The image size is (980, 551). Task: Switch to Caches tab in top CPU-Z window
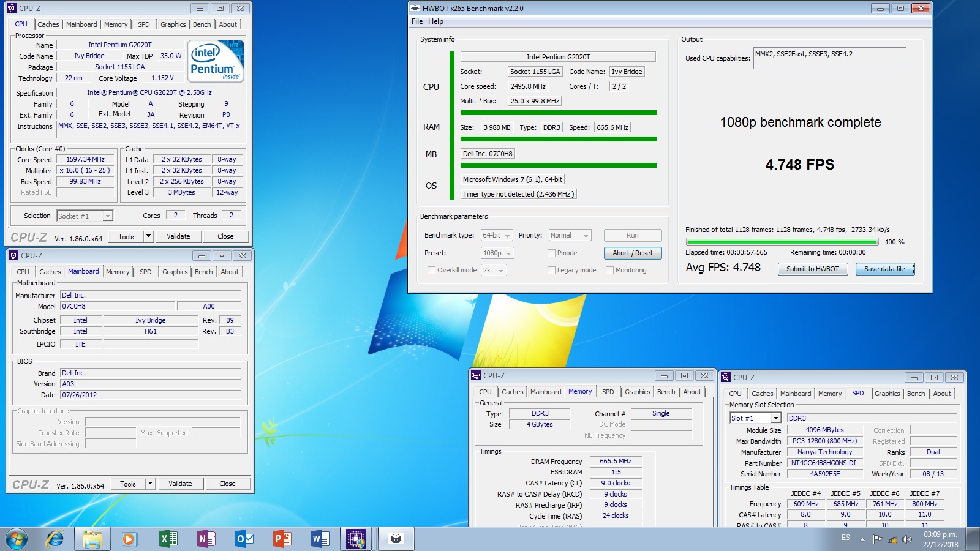pyautogui.click(x=48, y=24)
